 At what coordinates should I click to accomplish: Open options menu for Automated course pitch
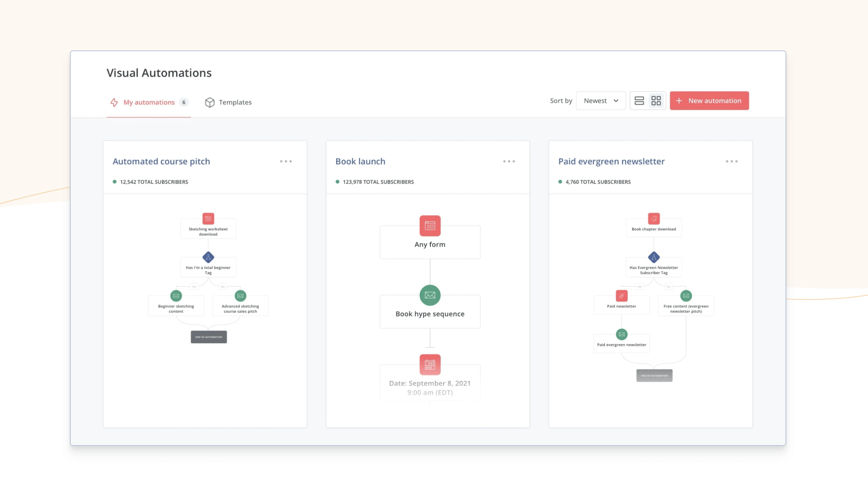coord(286,161)
